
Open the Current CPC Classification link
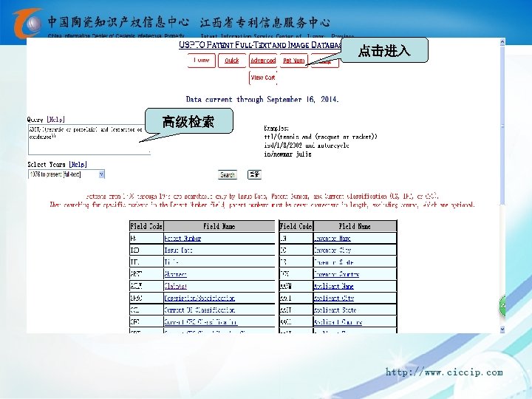[200, 321]
